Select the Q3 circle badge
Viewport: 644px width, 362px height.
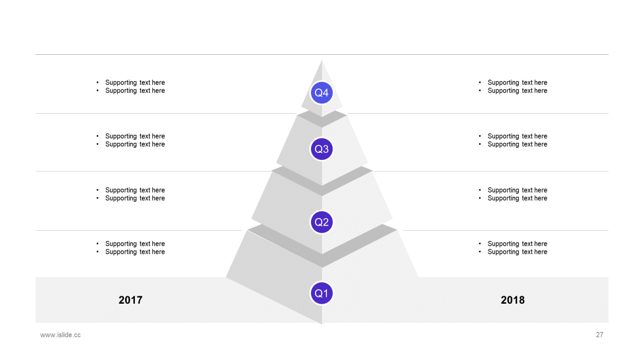click(321, 149)
